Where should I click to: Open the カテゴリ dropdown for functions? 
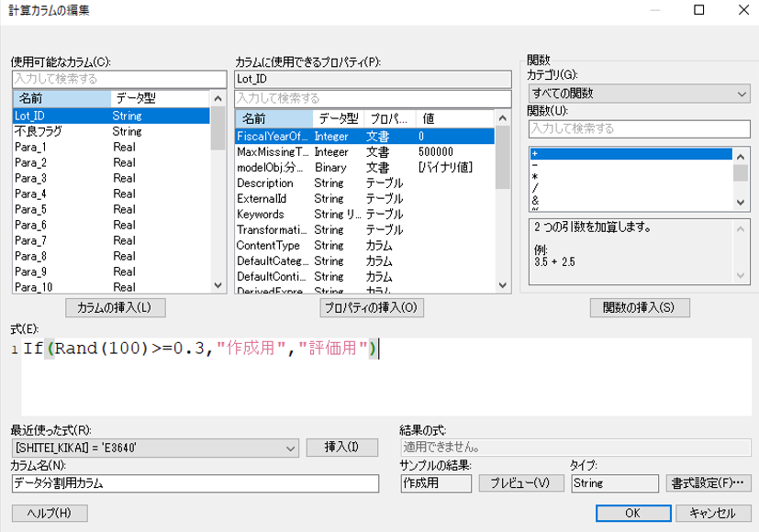[640, 94]
